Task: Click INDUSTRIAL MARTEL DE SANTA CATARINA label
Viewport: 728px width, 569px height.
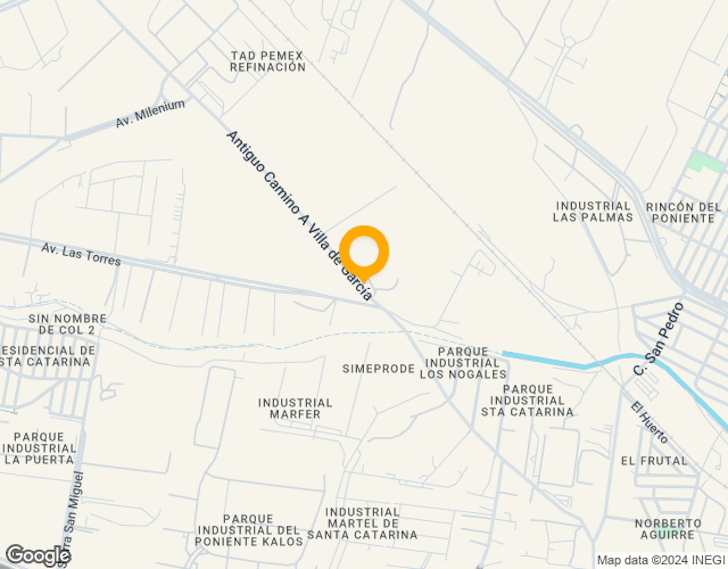Action: (x=362, y=524)
